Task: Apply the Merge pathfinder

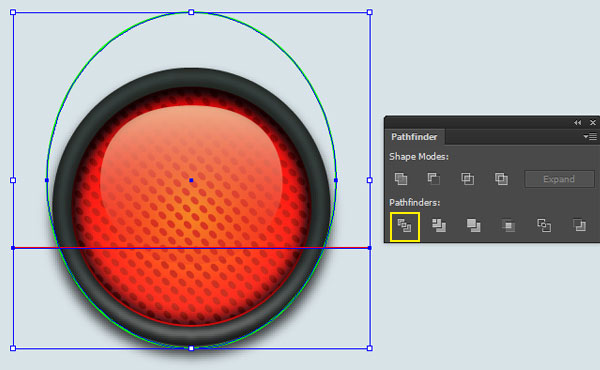Action: click(x=473, y=226)
